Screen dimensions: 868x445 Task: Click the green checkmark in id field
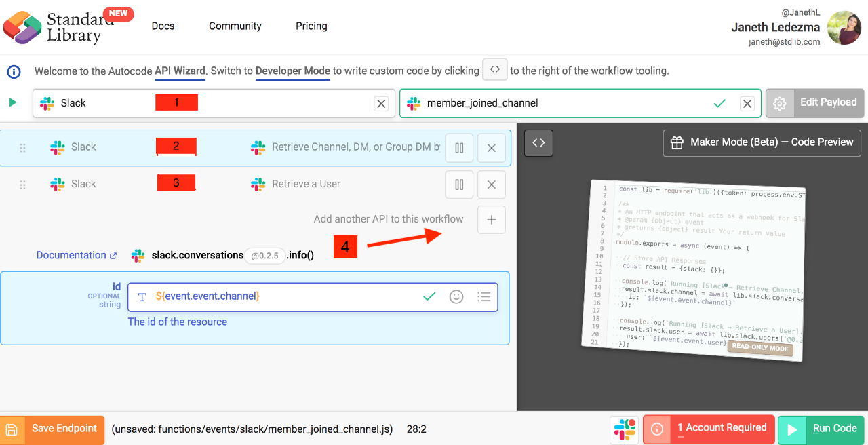pos(429,296)
